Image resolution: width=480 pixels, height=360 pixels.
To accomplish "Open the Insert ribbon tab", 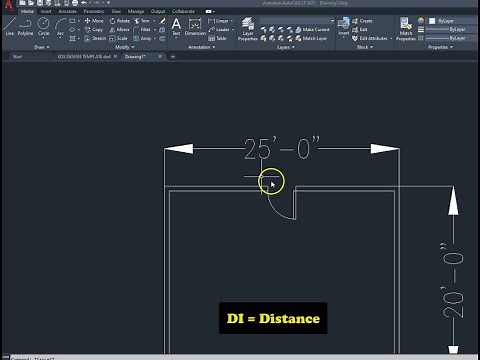I will (x=46, y=11).
